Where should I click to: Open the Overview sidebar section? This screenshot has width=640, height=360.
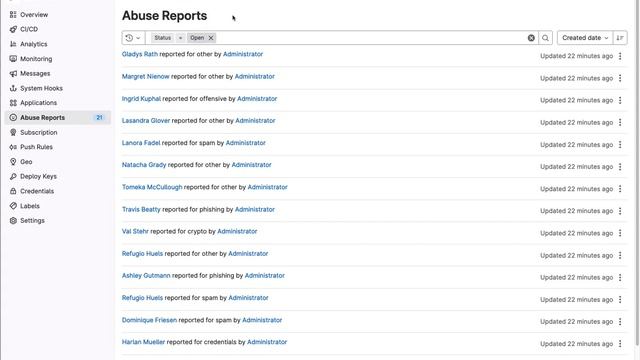click(x=34, y=15)
